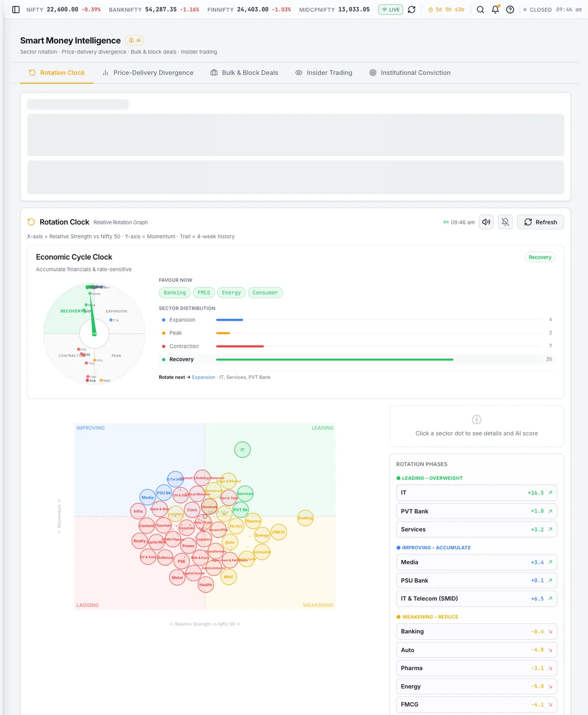Click the Banking sector bubble
Screen dimensions: 588x715
pyautogui.click(x=305, y=518)
